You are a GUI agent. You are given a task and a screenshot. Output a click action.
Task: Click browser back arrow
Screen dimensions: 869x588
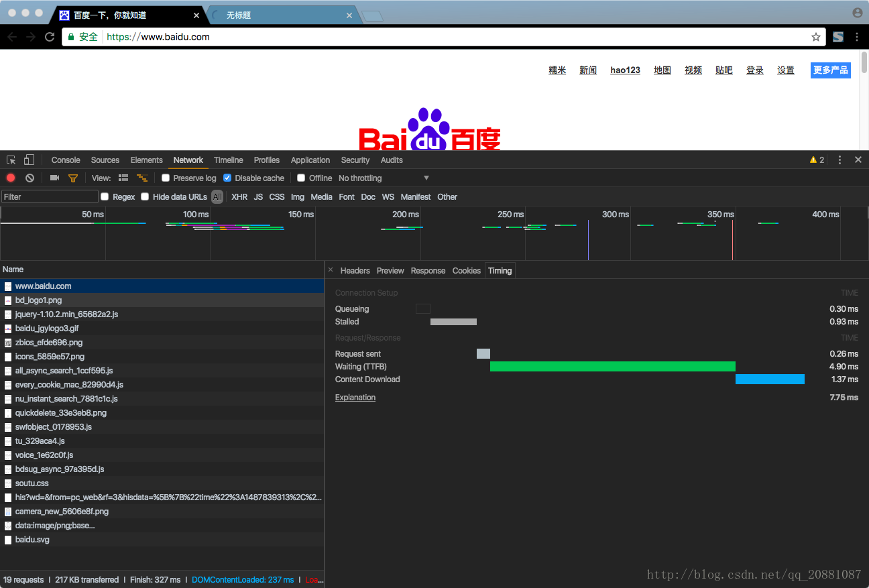(11, 37)
